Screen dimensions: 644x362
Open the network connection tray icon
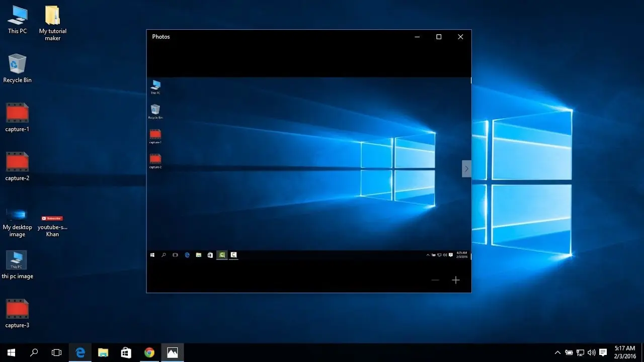pos(580,352)
